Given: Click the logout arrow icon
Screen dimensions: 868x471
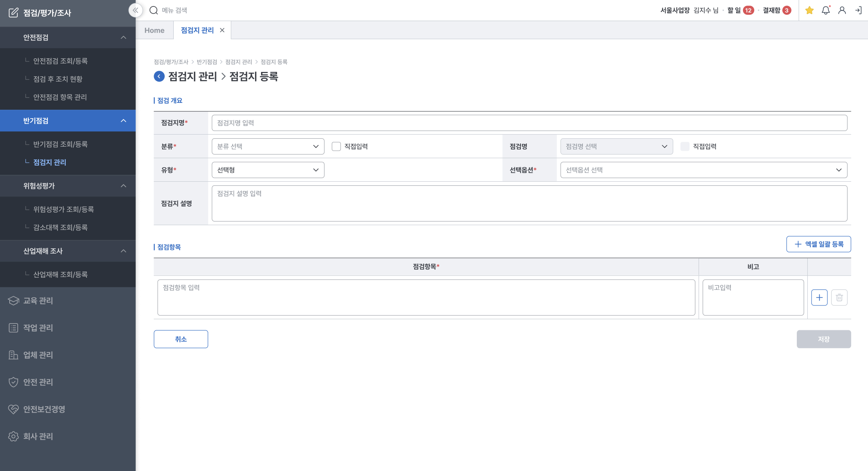Looking at the screenshot, I should coord(858,10).
